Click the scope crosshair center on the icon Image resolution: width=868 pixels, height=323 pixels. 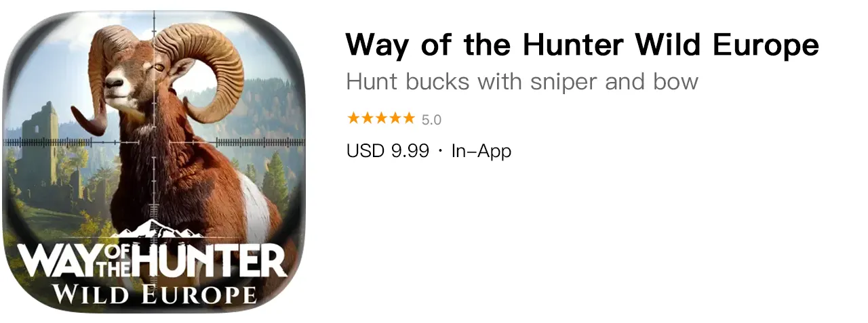[155, 142]
